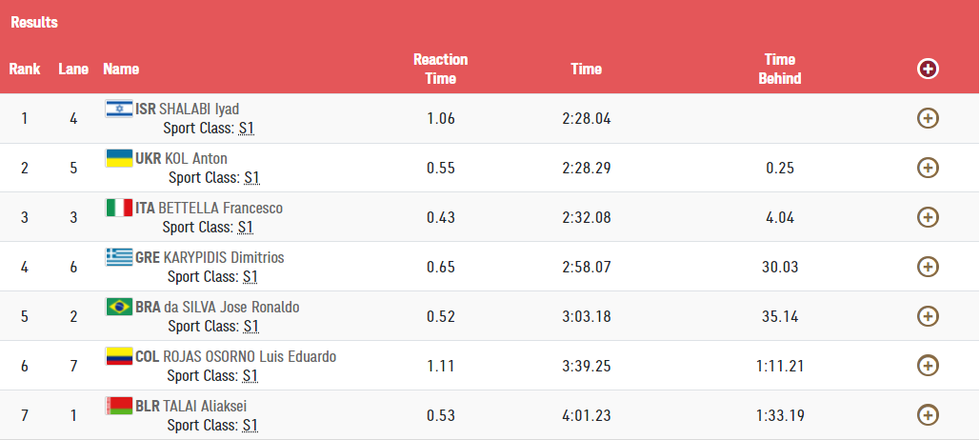
Task: Click the Italy flag icon
Action: (118, 208)
